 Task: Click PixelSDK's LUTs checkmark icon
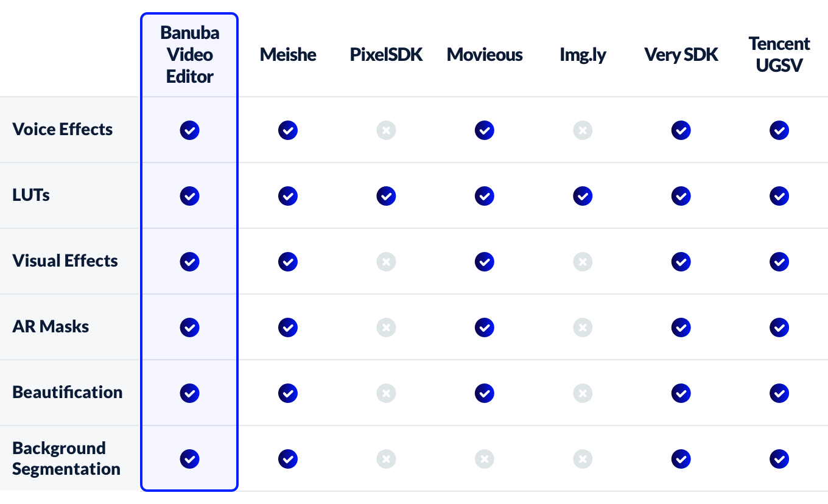[x=386, y=196]
